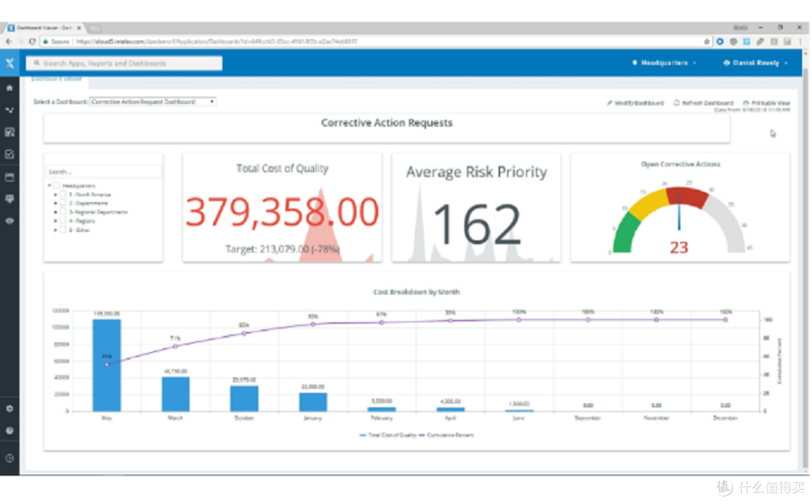812x504 pixels.
Task: Toggle Total Cost of Quality legend entry
Action: click(x=388, y=435)
